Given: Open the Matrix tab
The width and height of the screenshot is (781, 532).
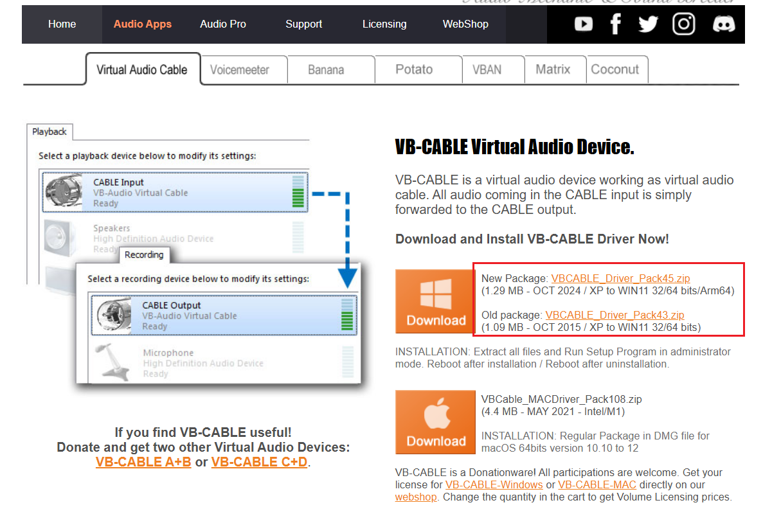Looking at the screenshot, I should click(x=553, y=69).
